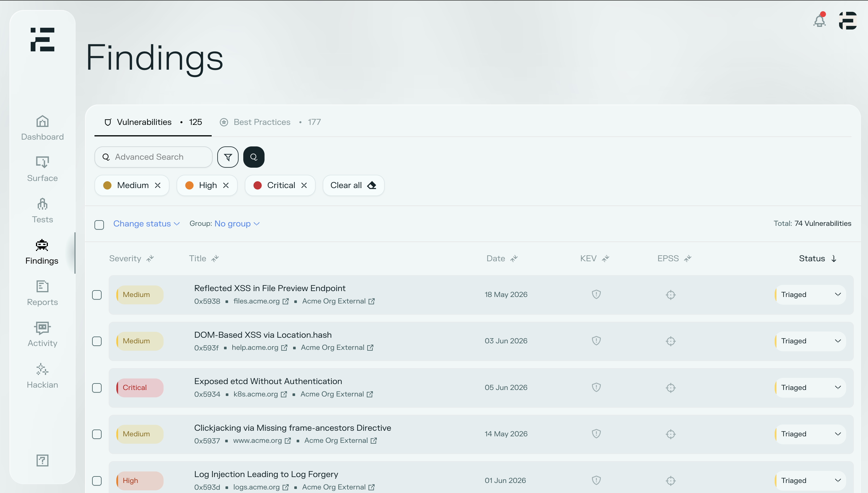Click the Clear all filters button
This screenshot has width=868, height=493.
(x=353, y=185)
